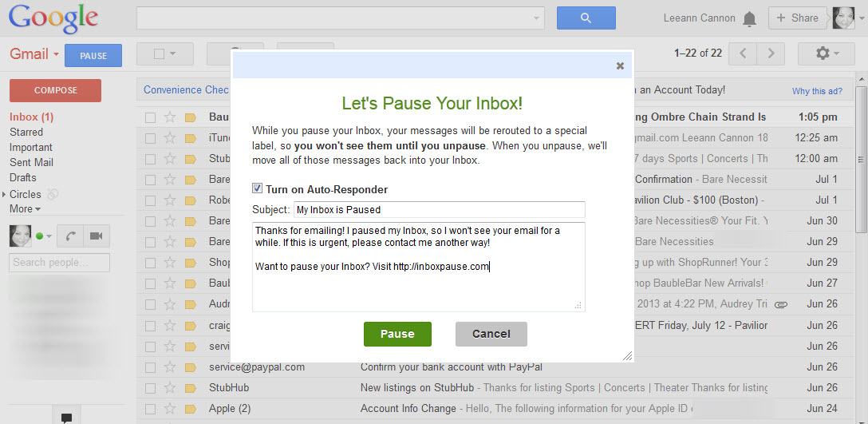Open the search options dropdown arrow
Screen dimensions: 868x424
(536, 18)
